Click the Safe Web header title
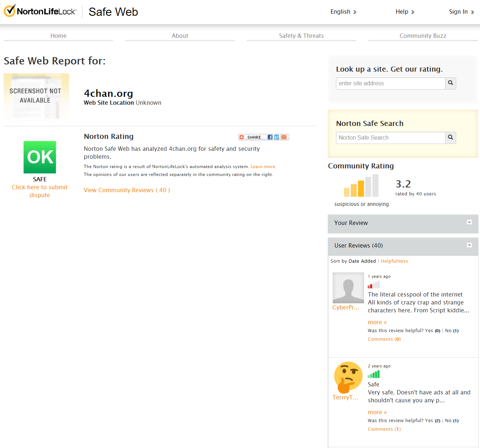This screenshot has width=480, height=448. click(x=113, y=12)
